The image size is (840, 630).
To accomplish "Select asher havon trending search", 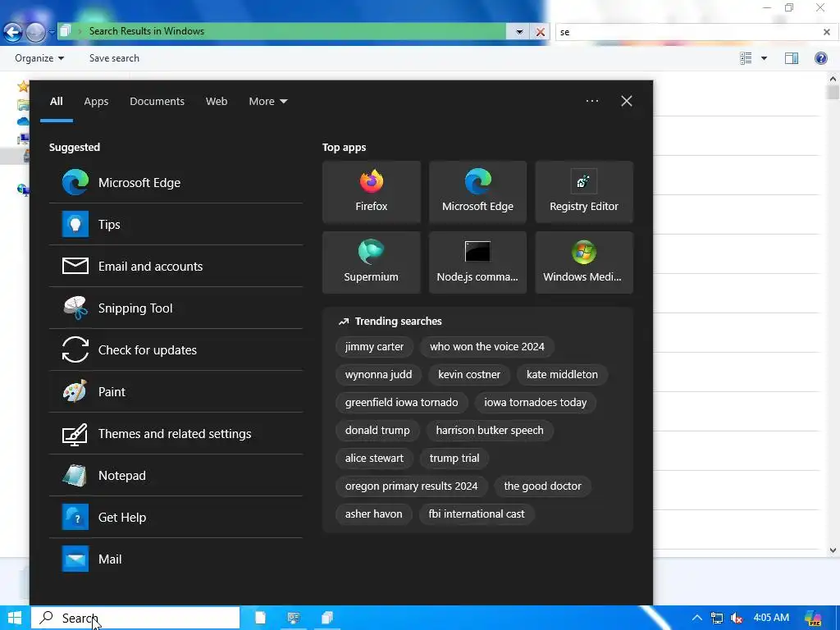I will click(x=373, y=514).
